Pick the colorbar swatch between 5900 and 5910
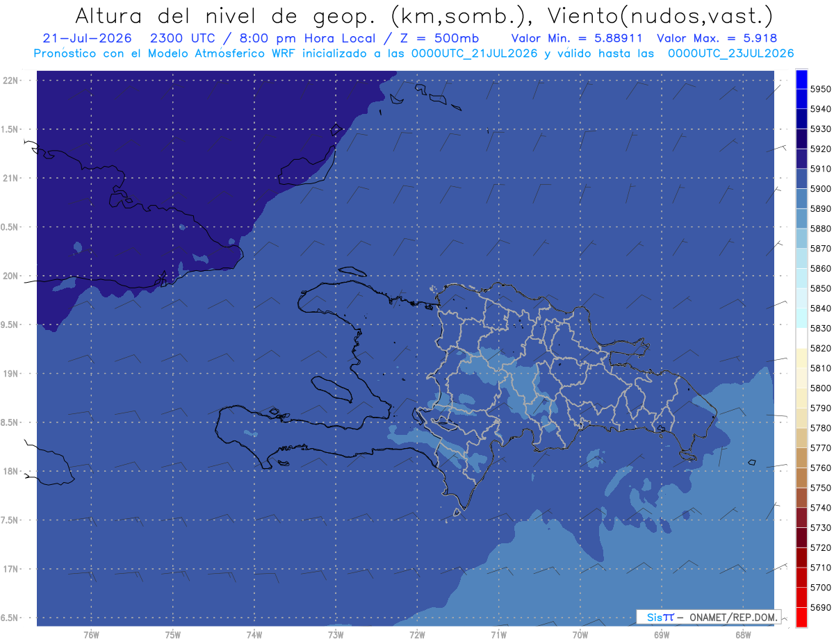 pos(801,179)
